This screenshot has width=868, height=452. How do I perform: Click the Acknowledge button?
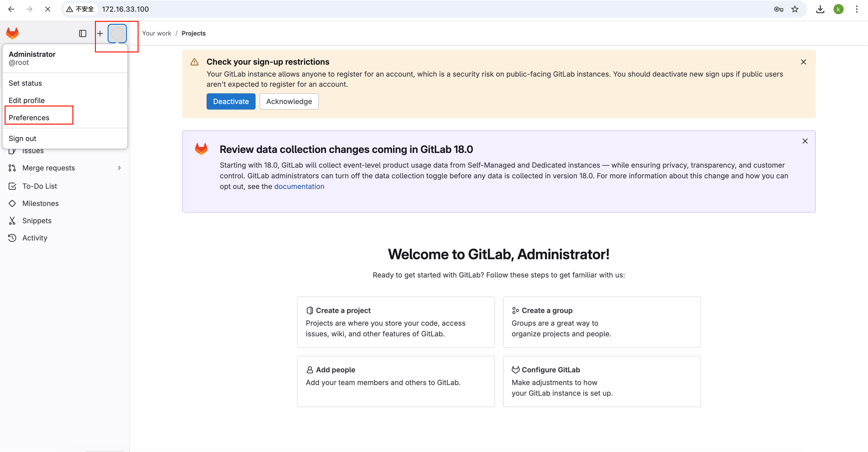[289, 101]
